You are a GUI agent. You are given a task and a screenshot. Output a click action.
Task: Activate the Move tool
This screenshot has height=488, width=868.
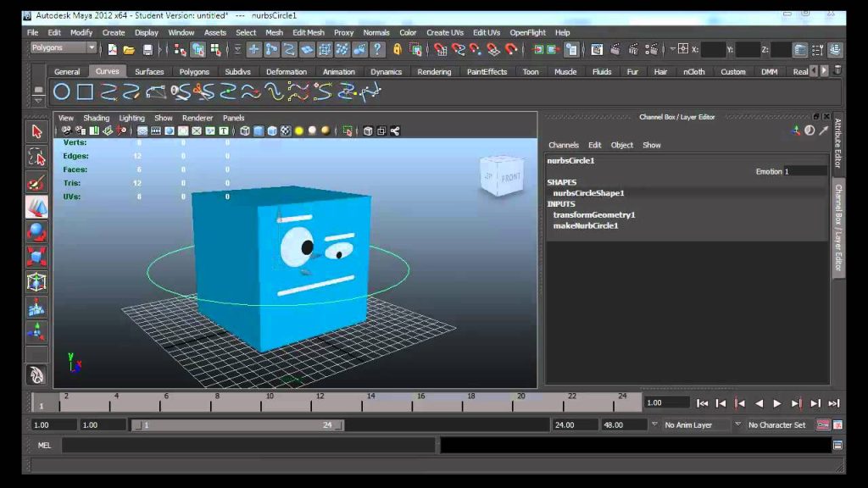[36, 207]
